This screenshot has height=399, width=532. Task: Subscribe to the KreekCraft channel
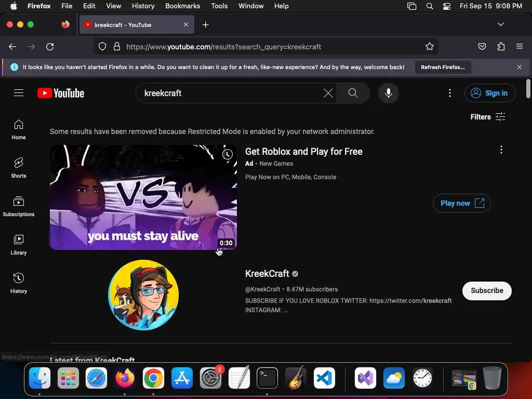point(486,291)
